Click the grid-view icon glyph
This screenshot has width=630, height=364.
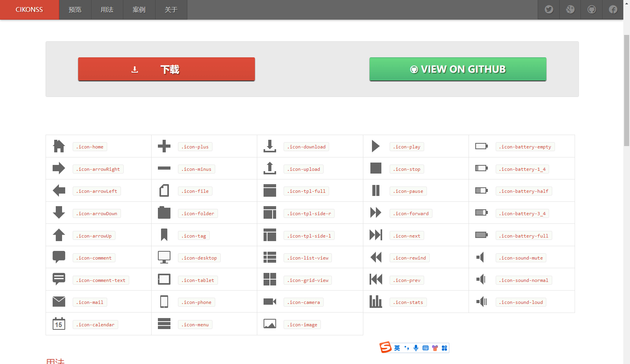coord(270,280)
